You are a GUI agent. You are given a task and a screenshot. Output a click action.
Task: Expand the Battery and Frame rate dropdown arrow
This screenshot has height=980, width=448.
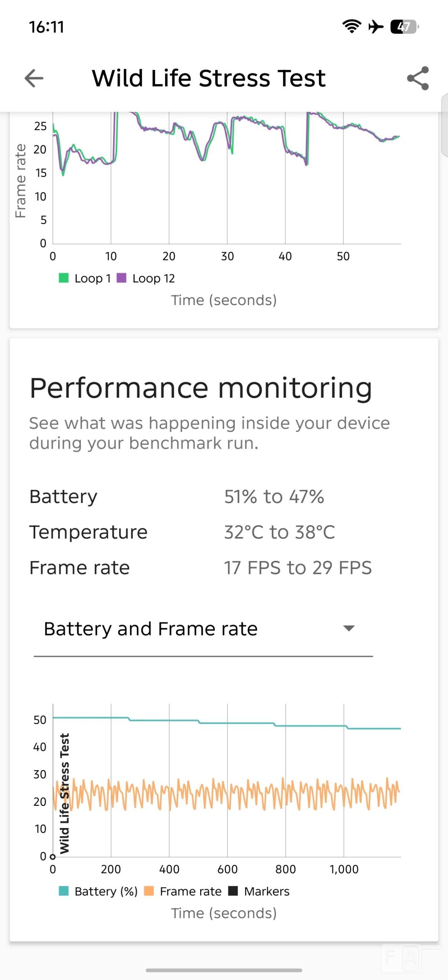349,628
